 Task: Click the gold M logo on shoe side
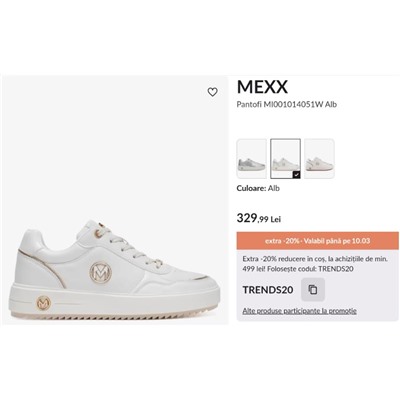101,272
